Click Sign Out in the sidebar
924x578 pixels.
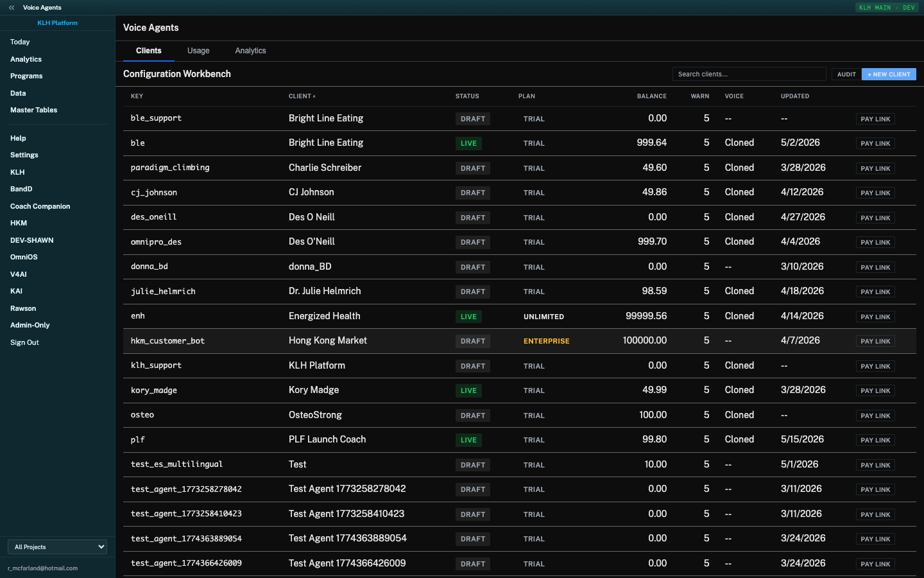point(24,342)
